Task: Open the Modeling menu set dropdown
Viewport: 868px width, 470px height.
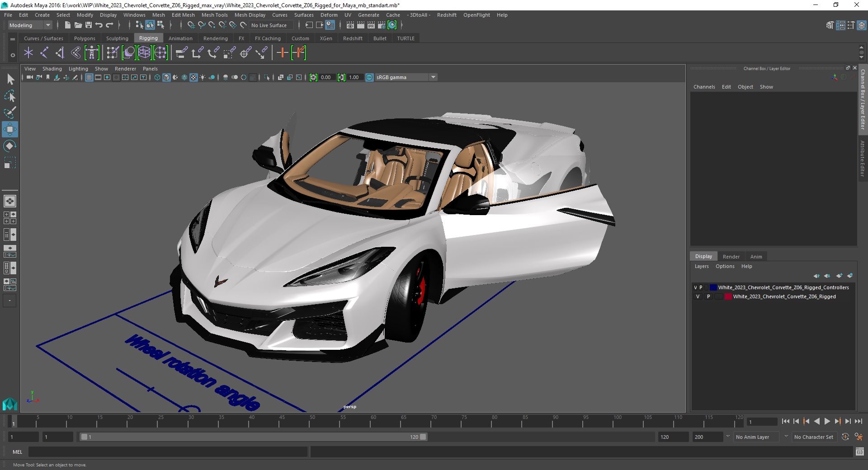Action: [30, 25]
